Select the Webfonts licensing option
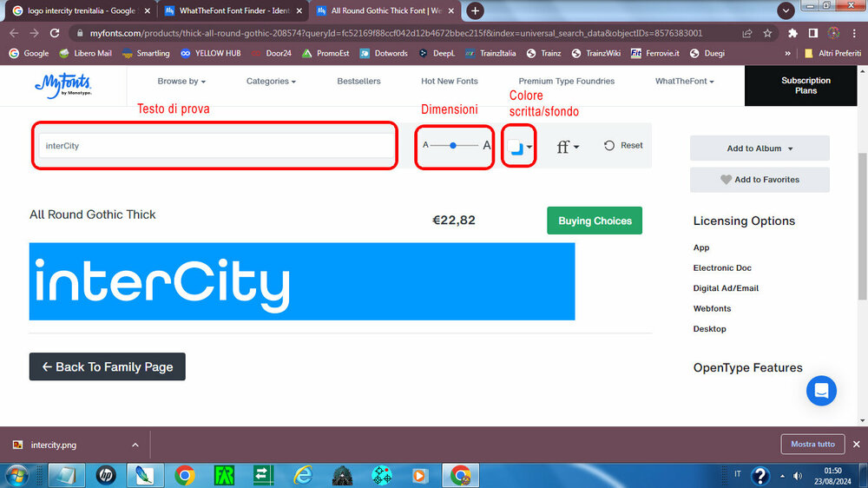 712,308
